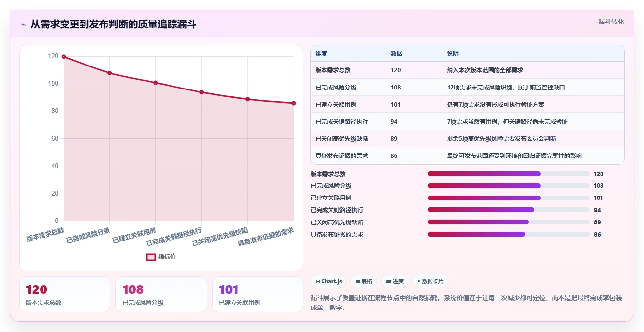Click the 具备发布证据的需求 table row name
Viewport: 644px width, 332px height.
coord(342,156)
